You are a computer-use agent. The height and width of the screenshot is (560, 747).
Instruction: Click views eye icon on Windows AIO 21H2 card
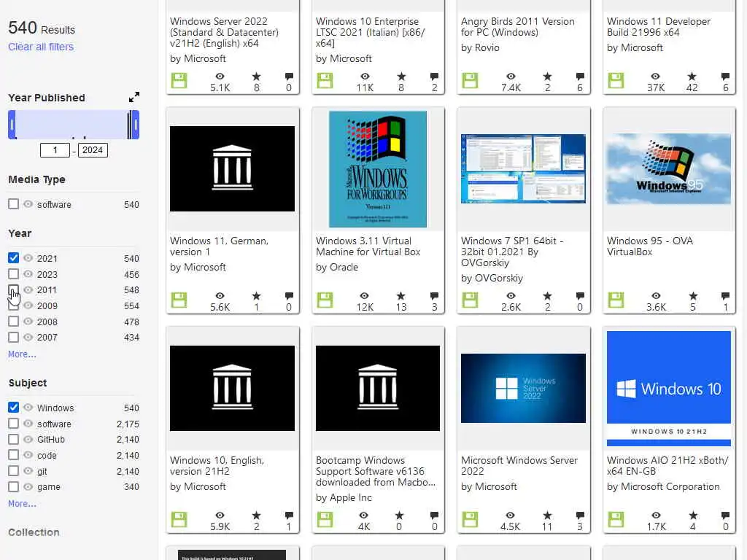point(656,516)
